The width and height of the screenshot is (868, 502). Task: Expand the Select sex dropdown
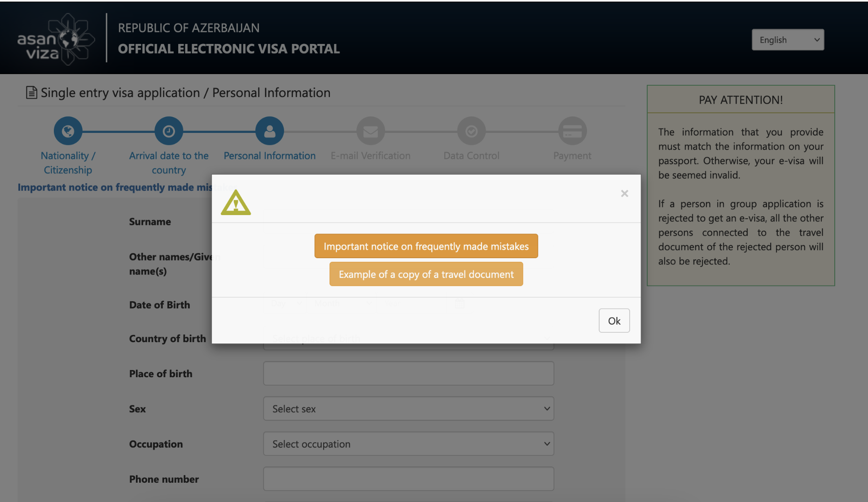(x=408, y=409)
